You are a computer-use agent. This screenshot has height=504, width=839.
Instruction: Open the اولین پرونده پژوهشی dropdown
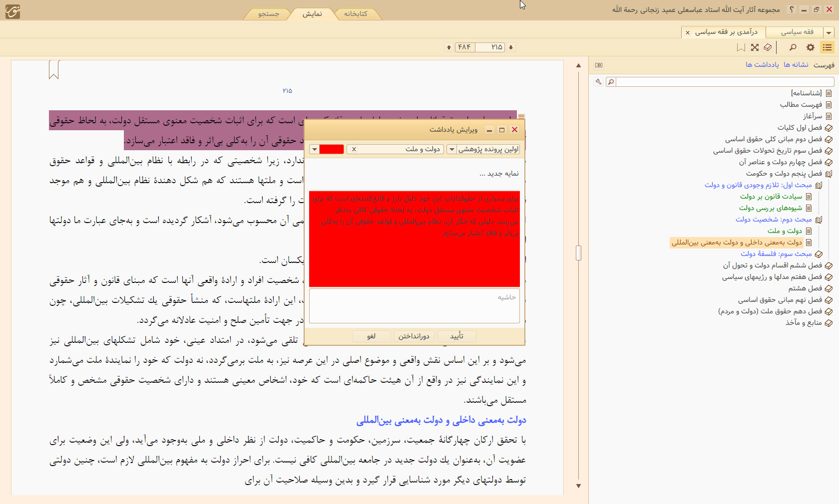[451, 149]
